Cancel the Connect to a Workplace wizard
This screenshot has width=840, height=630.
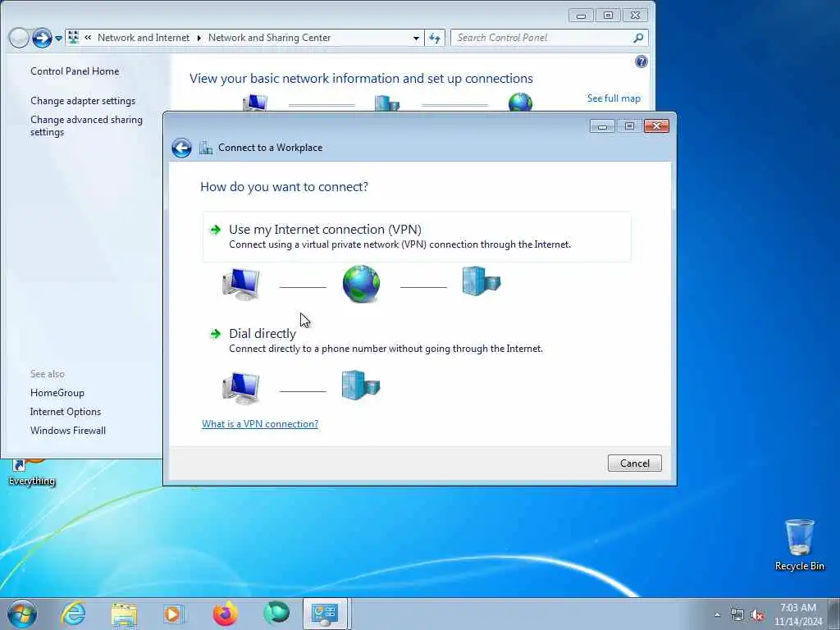point(634,463)
